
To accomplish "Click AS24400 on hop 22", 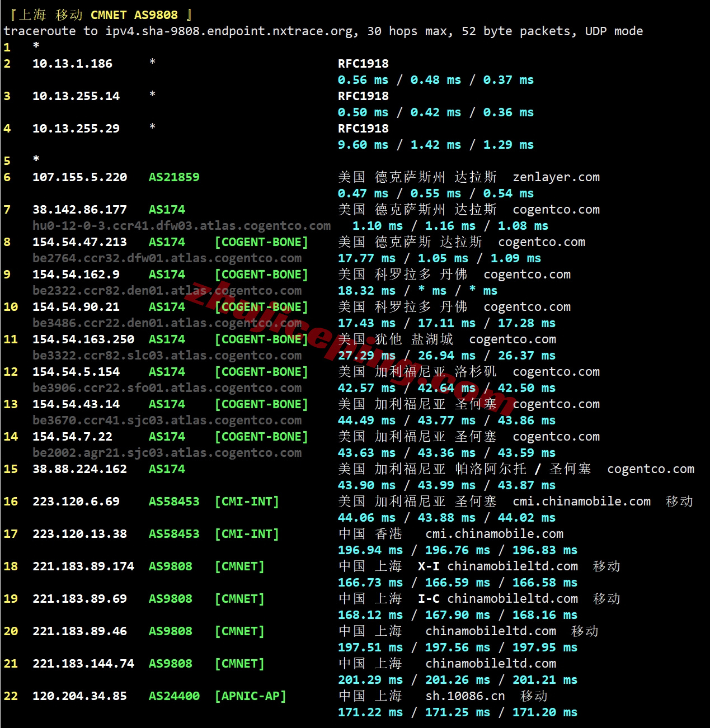I will (x=174, y=696).
